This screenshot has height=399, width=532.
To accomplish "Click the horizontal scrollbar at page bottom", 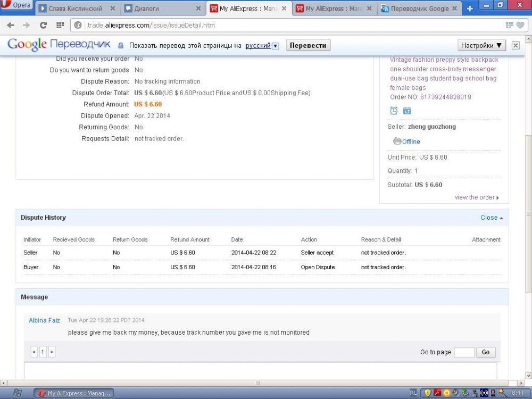I will (x=259, y=383).
